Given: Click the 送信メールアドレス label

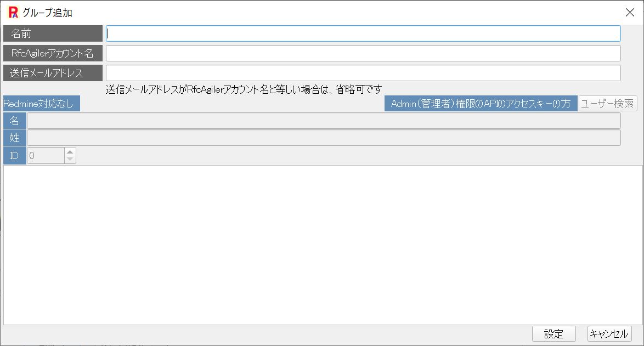Looking at the screenshot, I should point(53,73).
